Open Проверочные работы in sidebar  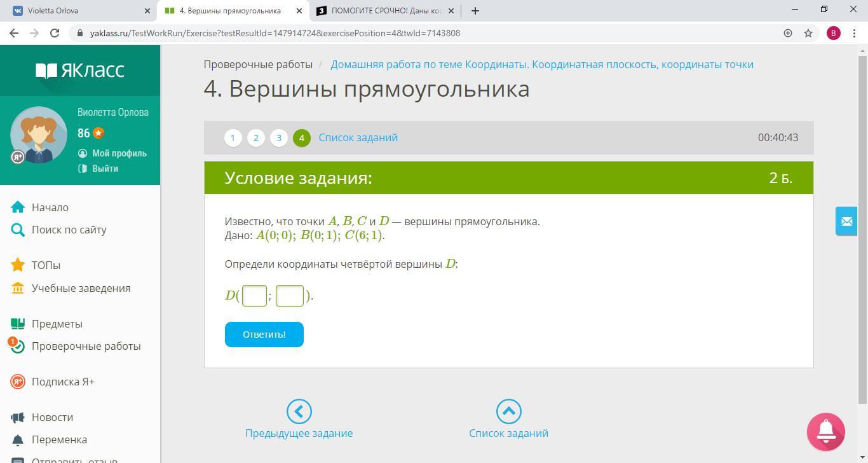(86, 346)
